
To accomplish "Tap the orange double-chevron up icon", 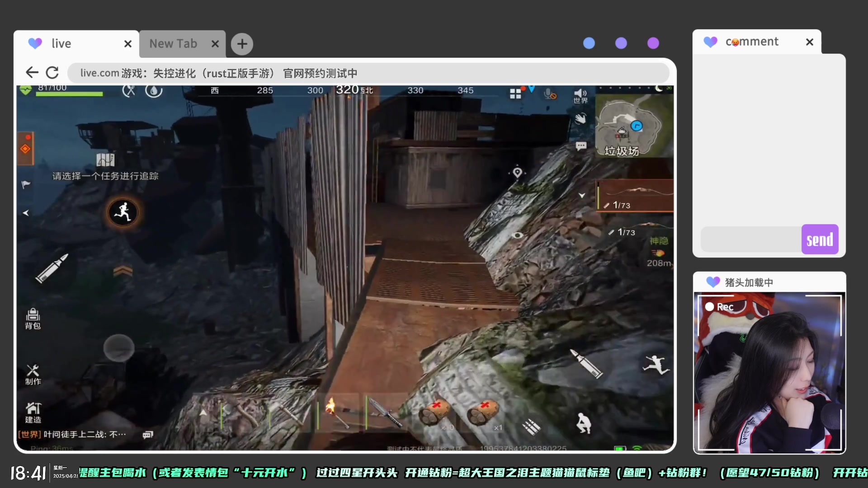I will (x=123, y=271).
